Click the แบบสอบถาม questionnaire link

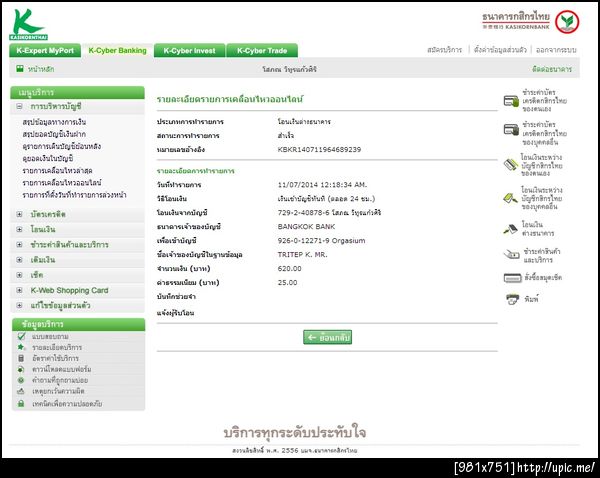click(x=50, y=336)
